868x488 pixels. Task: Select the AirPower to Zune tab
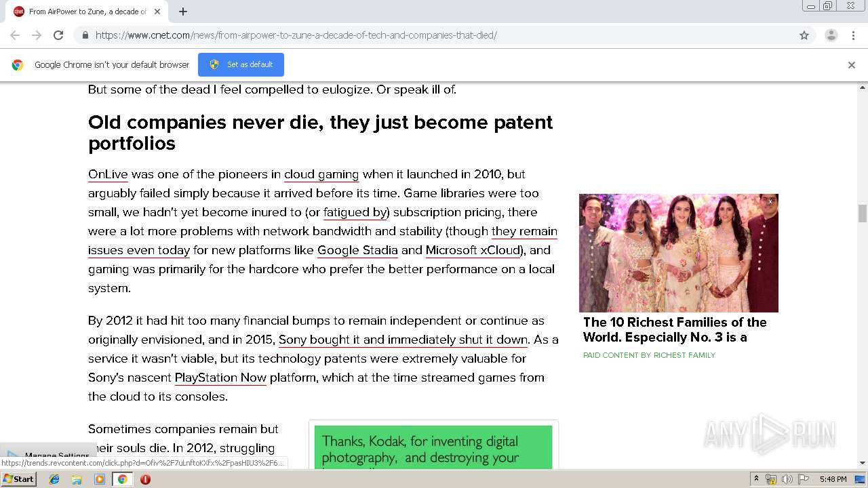[87, 12]
